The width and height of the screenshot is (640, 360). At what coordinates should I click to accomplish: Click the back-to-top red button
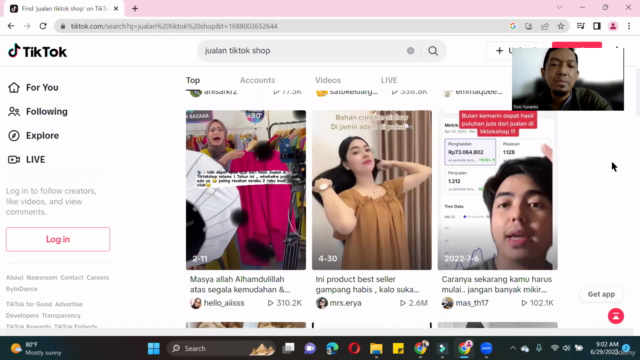coord(616,316)
